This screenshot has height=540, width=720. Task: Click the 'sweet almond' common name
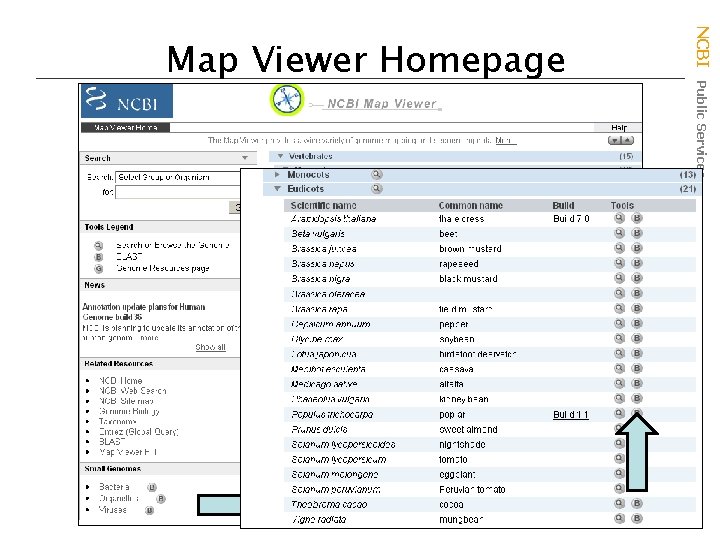click(468, 430)
